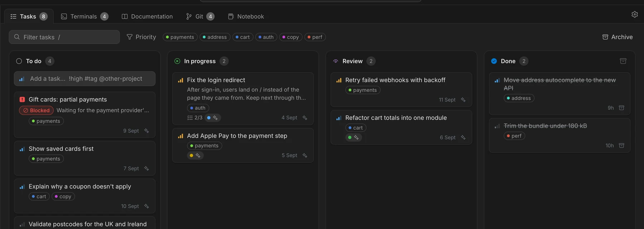Open the Git tab
Screen dimensions: 644x229
(x=200, y=16)
